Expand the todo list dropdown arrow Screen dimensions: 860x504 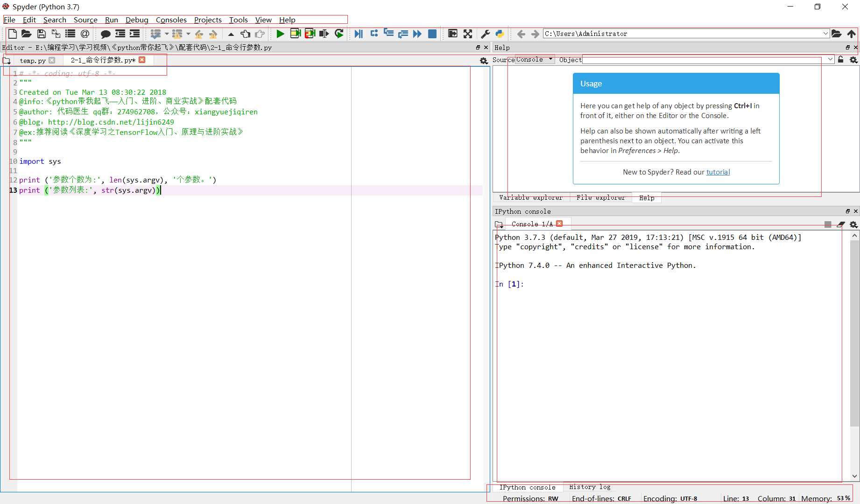(167, 34)
